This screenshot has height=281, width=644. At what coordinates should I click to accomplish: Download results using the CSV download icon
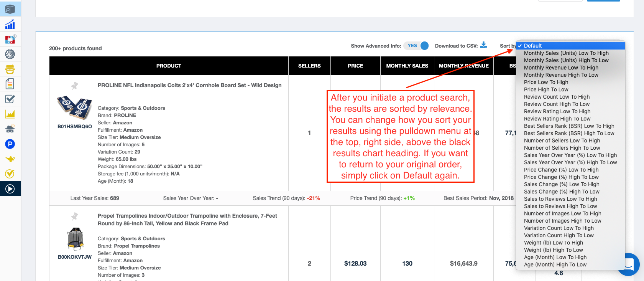pyautogui.click(x=483, y=45)
